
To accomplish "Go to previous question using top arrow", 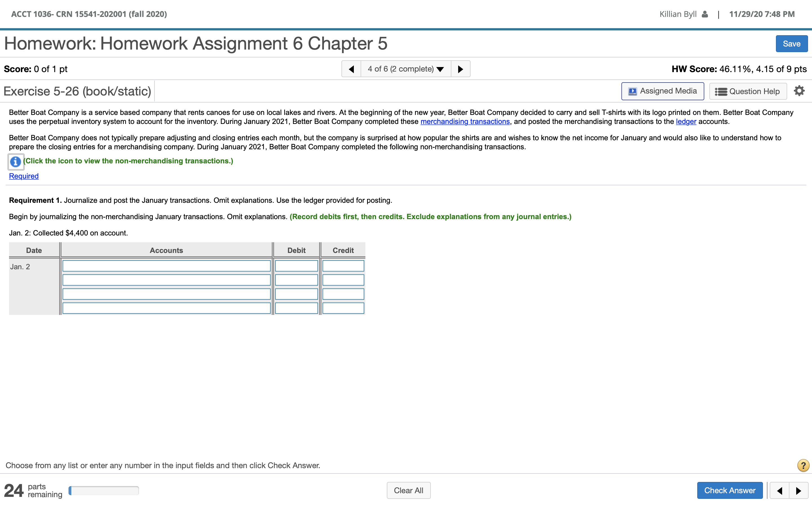I will click(x=351, y=69).
